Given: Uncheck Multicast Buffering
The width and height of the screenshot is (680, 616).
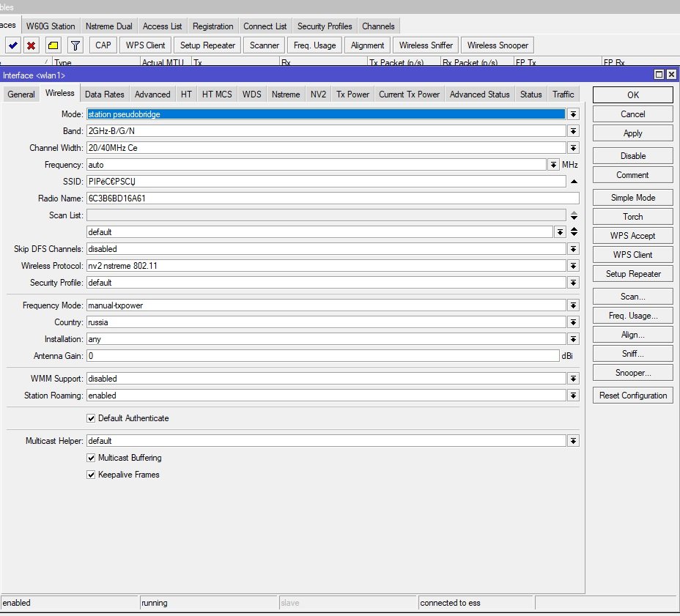Looking at the screenshot, I should (91, 458).
